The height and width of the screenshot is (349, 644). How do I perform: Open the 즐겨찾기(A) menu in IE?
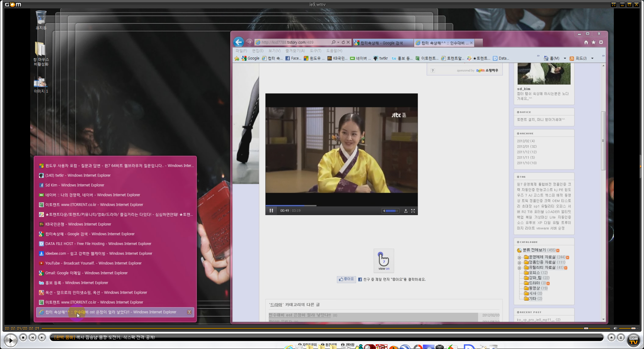pos(295,51)
